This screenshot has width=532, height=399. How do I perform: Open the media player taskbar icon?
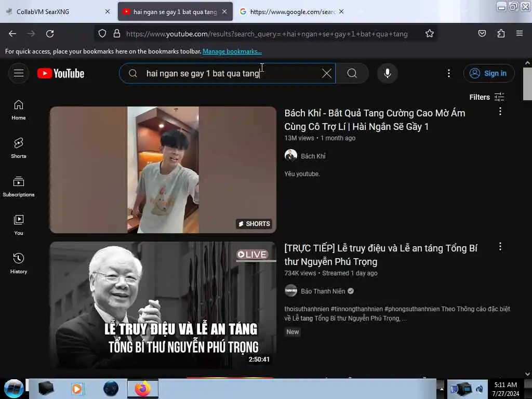(x=77, y=389)
